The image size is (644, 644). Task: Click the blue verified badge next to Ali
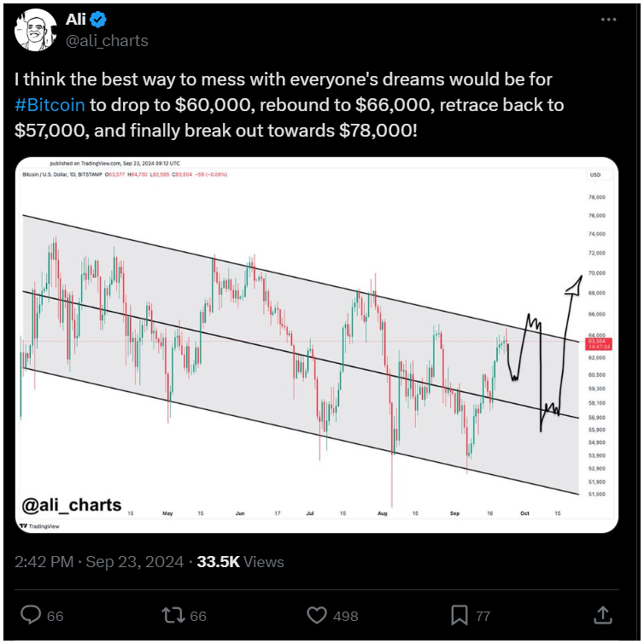point(97,20)
